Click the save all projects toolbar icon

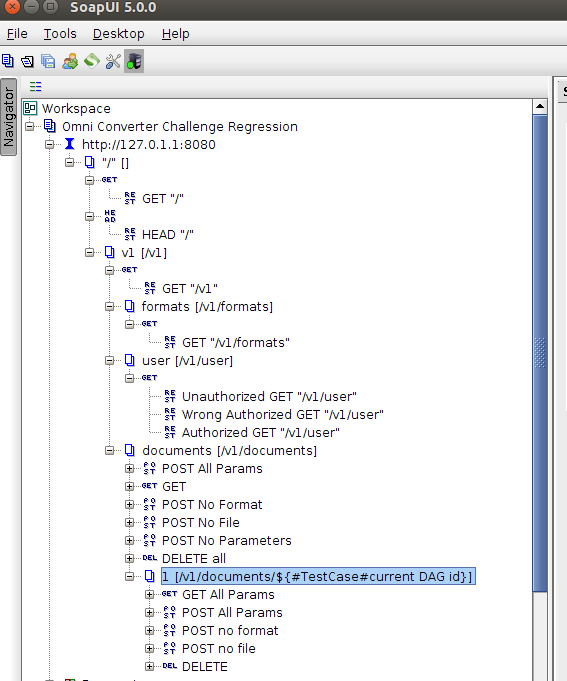(48, 61)
